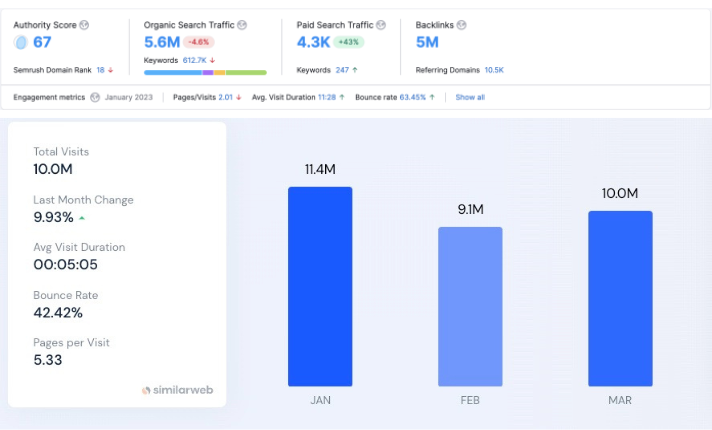Click Paid Search Traffic value 4.3K
The height and width of the screenshot is (430, 712).
pos(313,42)
